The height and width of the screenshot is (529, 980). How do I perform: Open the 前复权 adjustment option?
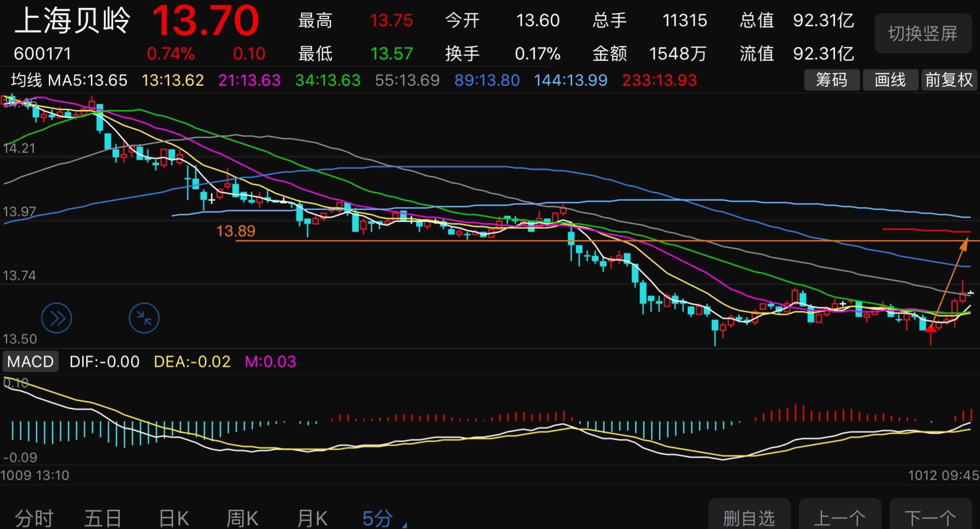(949, 80)
